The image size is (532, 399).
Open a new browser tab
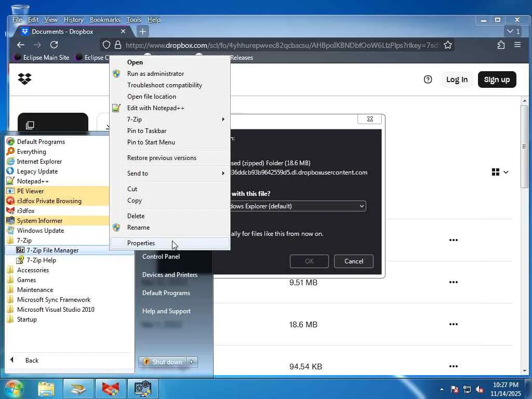tap(142, 32)
